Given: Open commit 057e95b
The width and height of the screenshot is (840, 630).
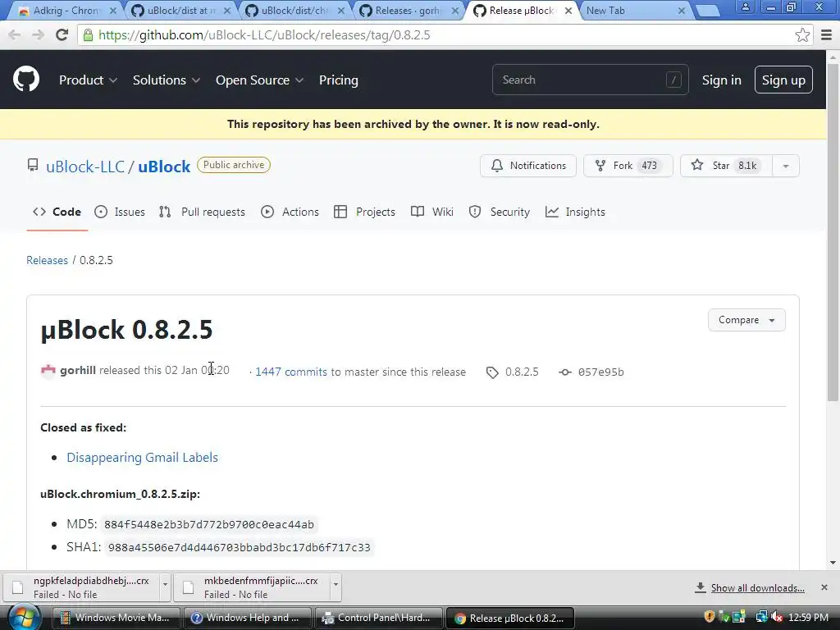Looking at the screenshot, I should coord(591,372).
